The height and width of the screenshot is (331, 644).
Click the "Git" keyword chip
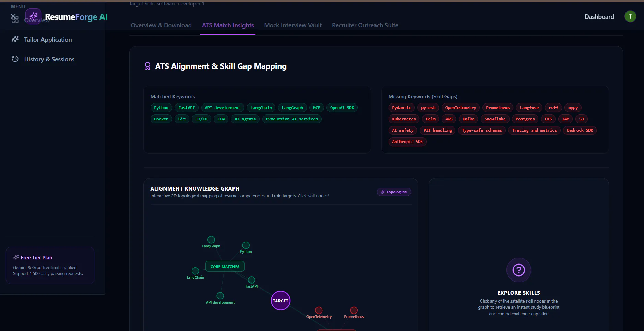[x=182, y=119]
